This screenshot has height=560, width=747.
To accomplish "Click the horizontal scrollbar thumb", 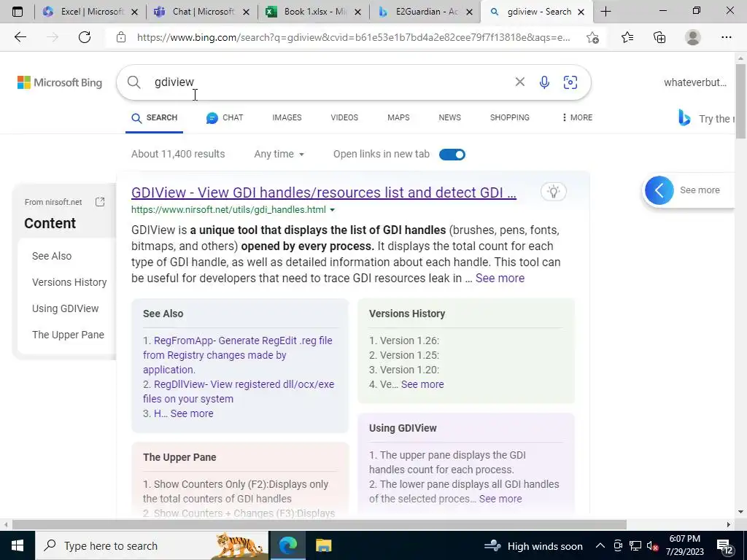I will (x=320, y=525).
